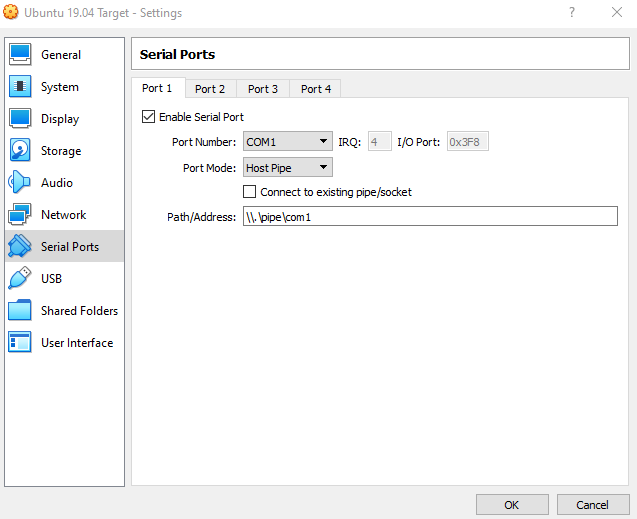Viewport: 637px width, 519px height.
Task: Click the Cancel button
Action: click(593, 505)
